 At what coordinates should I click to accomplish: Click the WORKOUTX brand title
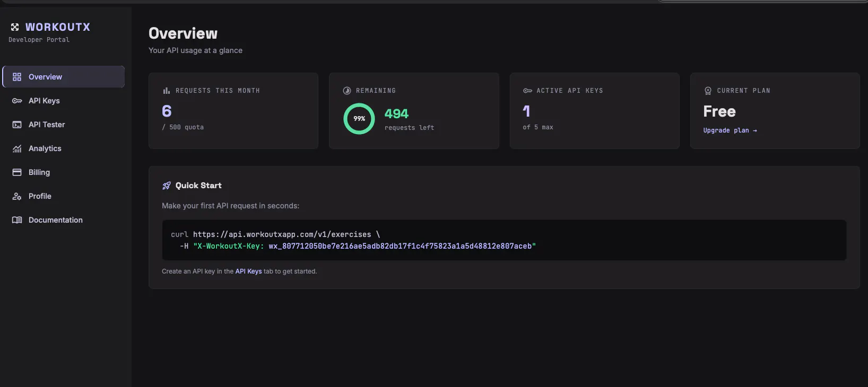click(58, 27)
